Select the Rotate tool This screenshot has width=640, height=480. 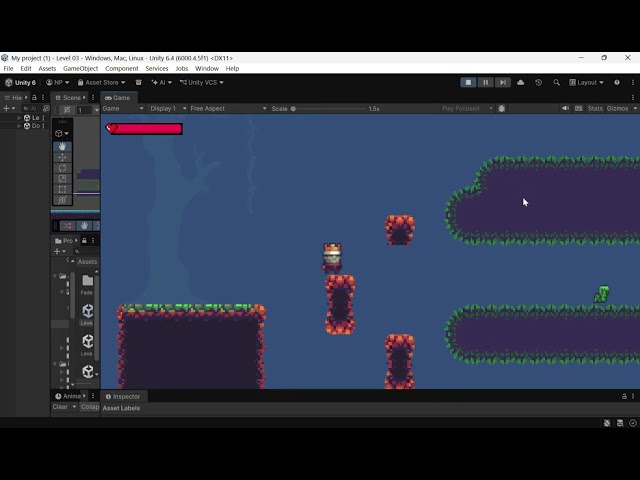point(62,168)
